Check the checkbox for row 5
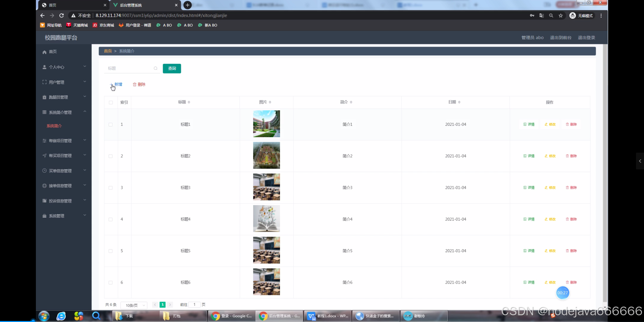Image resolution: width=644 pixels, height=322 pixels. [111, 251]
